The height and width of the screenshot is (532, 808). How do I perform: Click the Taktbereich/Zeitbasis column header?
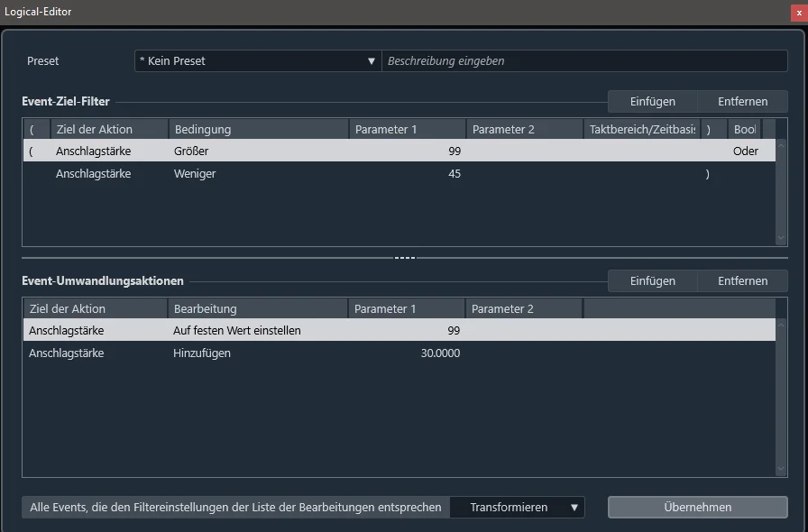pyautogui.click(x=642, y=129)
